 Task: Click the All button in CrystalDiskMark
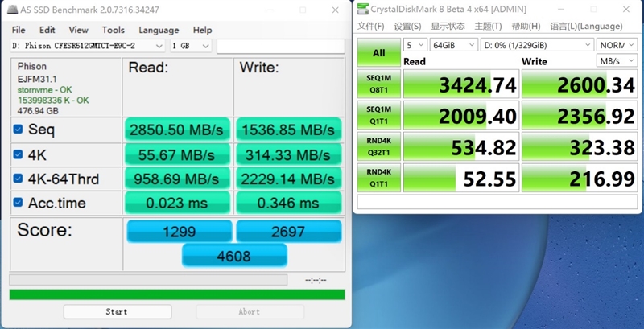point(378,52)
